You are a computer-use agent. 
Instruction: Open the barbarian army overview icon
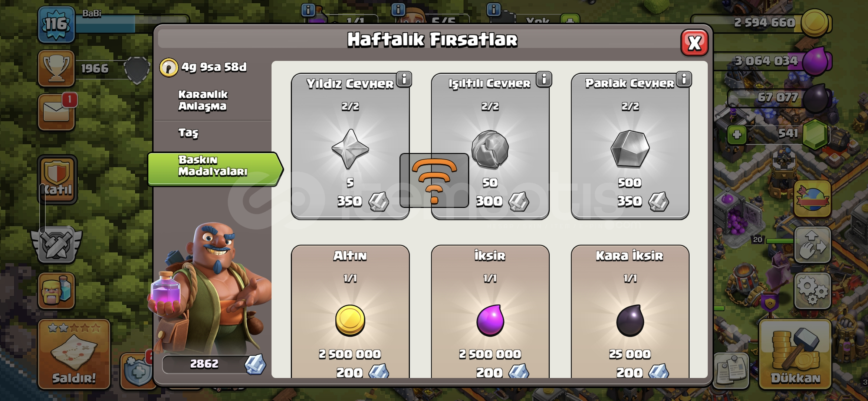tap(56, 291)
